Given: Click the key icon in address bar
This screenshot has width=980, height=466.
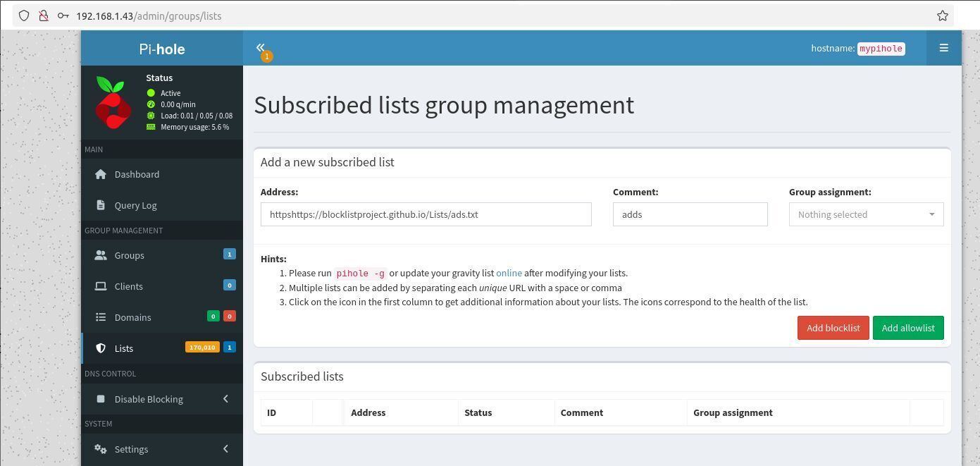Looking at the screenshot, I should [63, 16].
